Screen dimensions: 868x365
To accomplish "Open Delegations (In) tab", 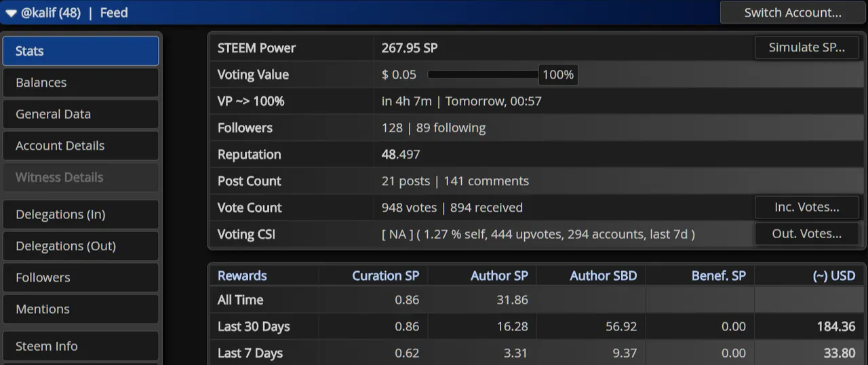I will coord(81,214).
